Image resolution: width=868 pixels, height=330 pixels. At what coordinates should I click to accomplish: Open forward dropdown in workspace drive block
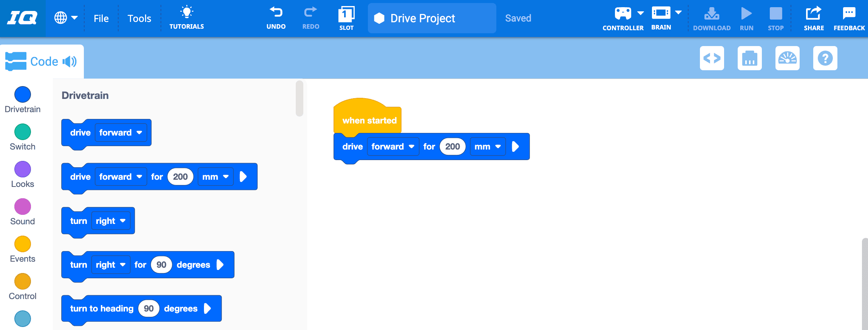click(392, 146)
